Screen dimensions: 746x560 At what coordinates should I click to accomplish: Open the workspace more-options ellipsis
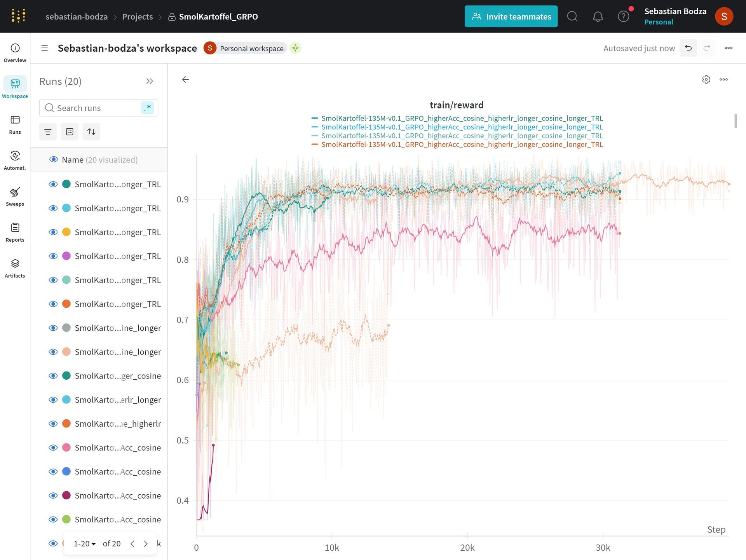pyautogui.click(x=729, y=48)
